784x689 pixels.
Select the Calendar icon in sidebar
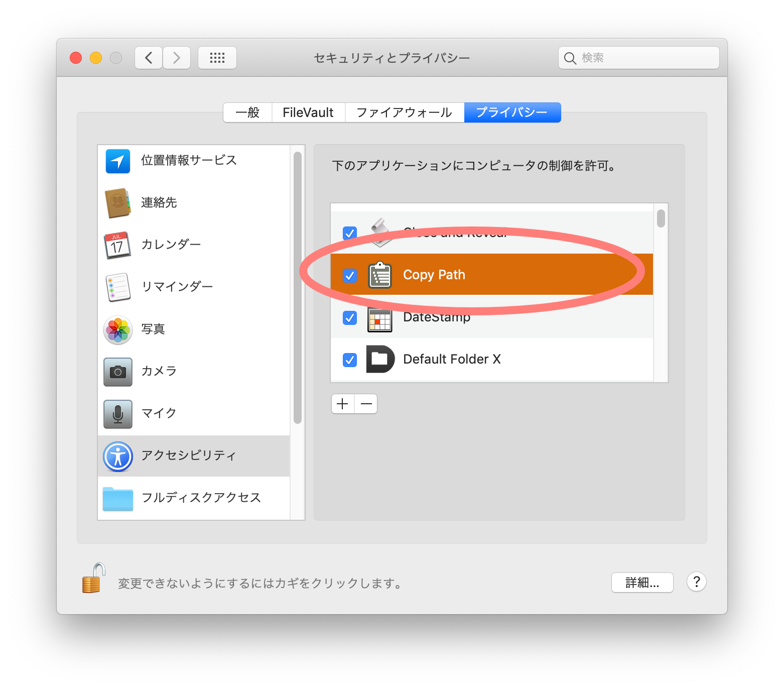[x=118, y=245]
